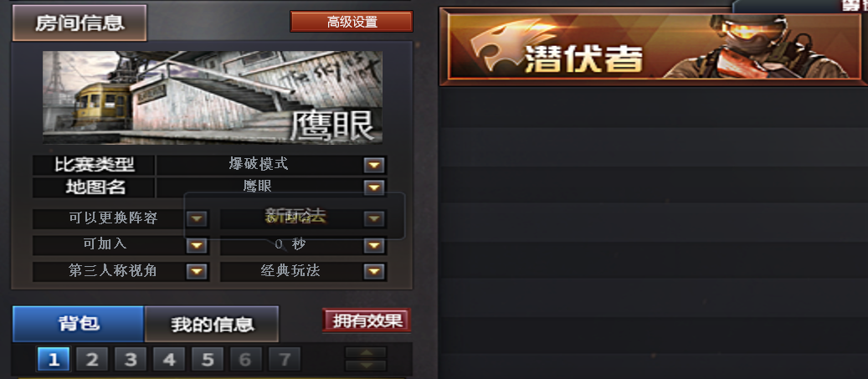Click the 高级设置 button
868x379 pixels.
pos(352,22)
